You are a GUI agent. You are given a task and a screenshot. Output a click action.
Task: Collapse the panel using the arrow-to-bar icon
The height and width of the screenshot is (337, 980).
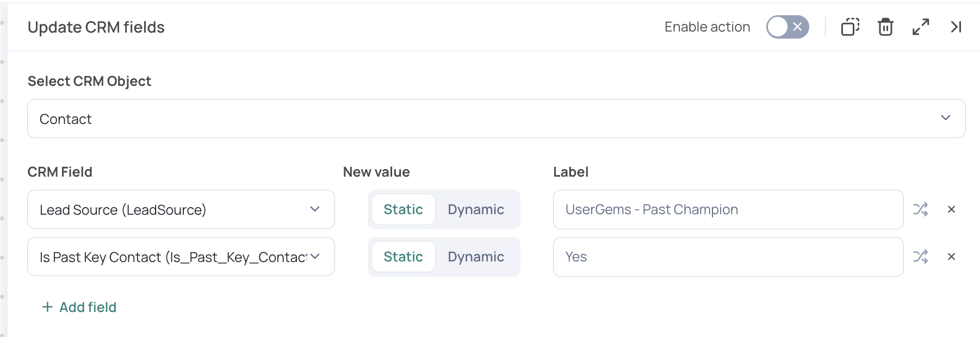[x=956, y=27]
